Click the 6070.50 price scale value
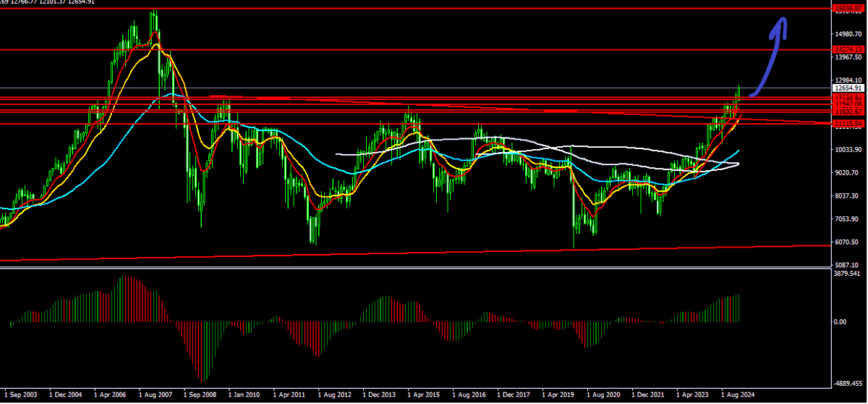This screenshot has height=404, width=868. tap(848, 242)
